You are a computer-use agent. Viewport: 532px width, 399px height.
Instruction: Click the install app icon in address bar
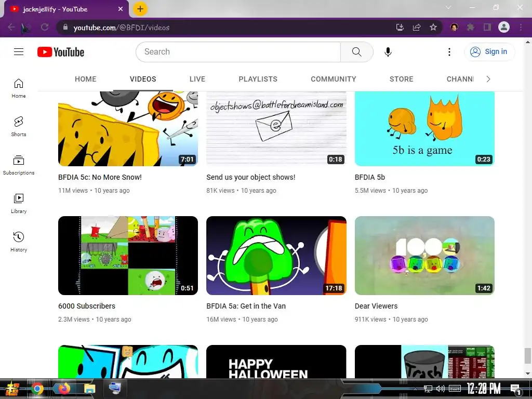pyautogui.click(x=400, y=28)
